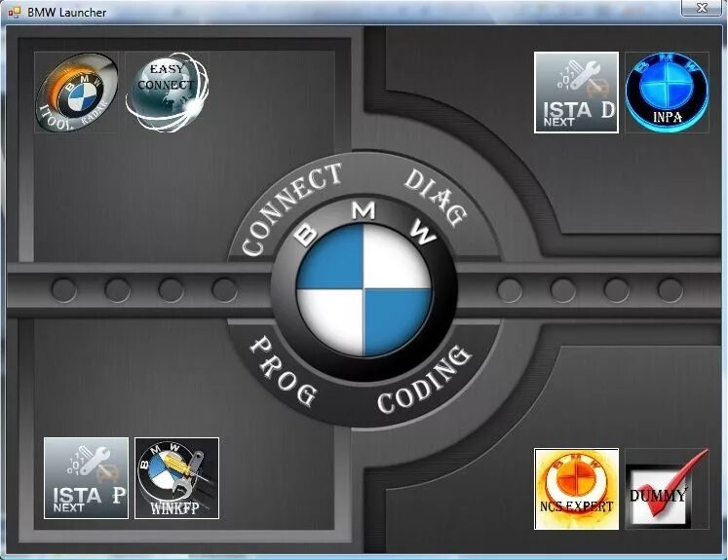
Task: Launch the blue INPA icon
Action: pyautogui.click(x=667, y=93)
